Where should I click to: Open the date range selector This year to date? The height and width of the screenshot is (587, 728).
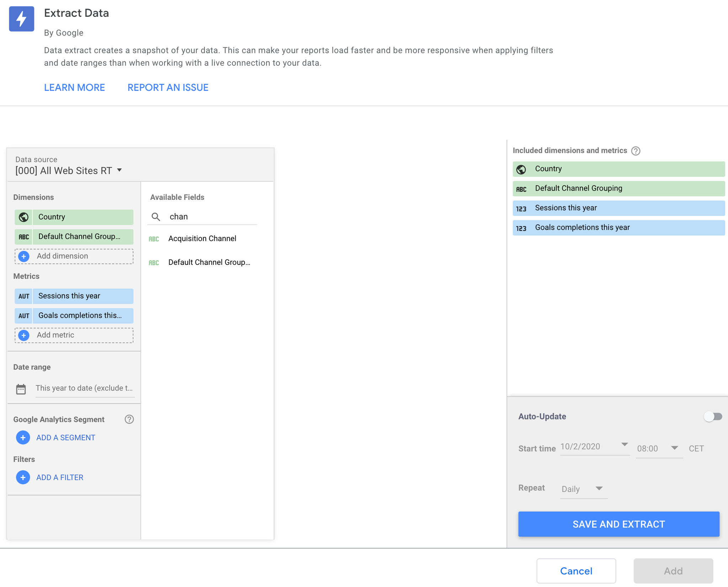[x=85, y=388]
